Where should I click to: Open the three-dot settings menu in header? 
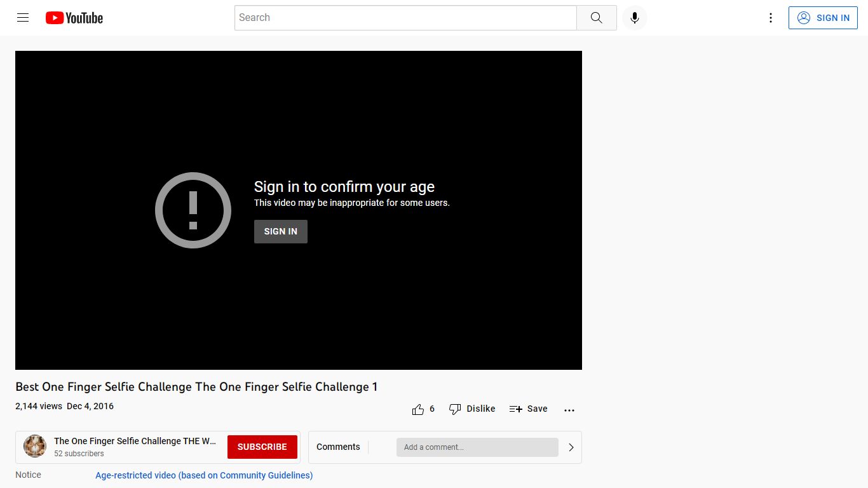coord(770,18)
